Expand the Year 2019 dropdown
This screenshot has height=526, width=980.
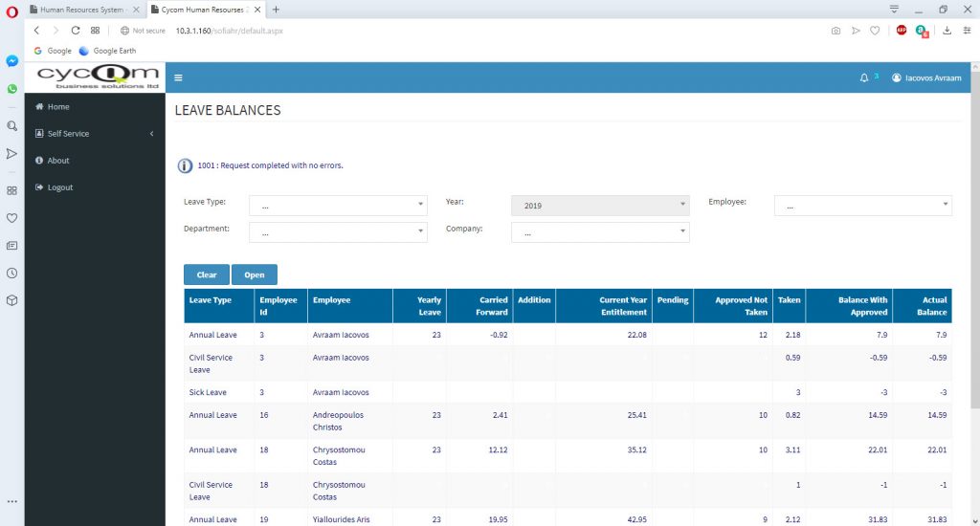[x=600, y=206]
